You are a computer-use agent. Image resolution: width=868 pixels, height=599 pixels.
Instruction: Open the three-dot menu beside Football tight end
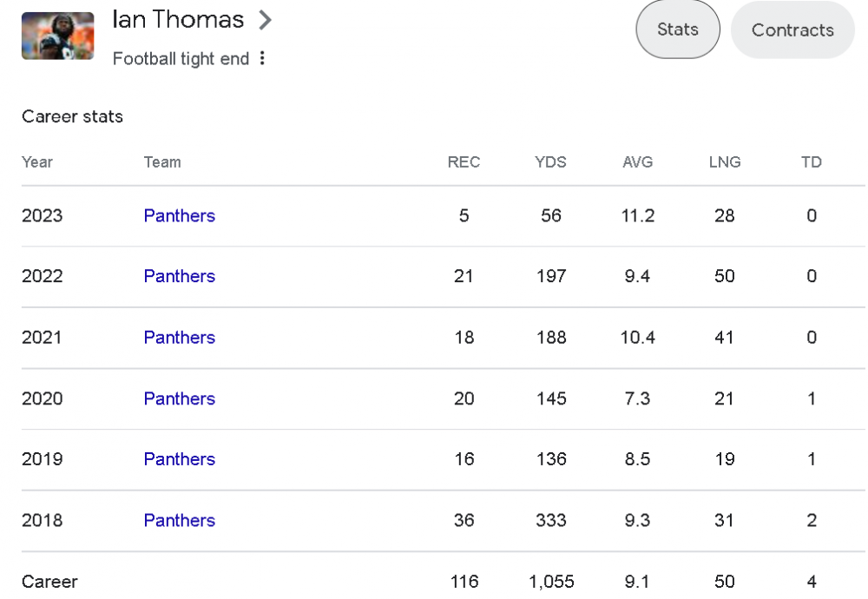tap(261, 58)
